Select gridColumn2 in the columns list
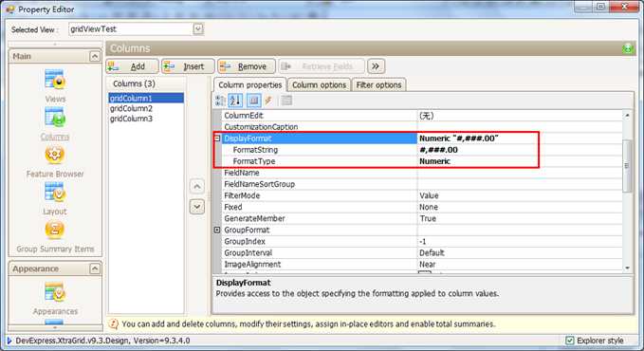Viewport: 644px width, 351px height. coord(146,108)
